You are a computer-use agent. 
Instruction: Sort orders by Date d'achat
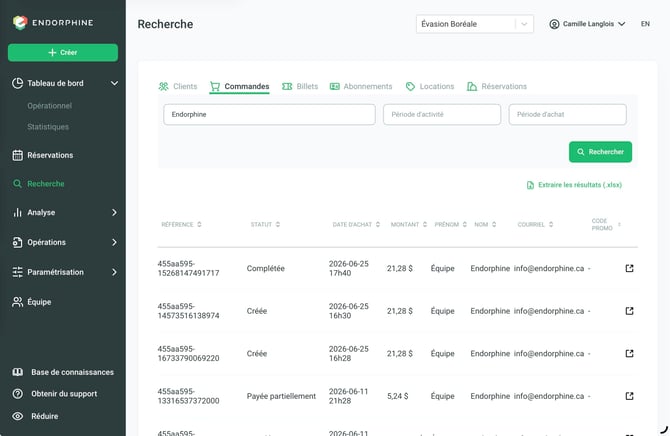pos(378,224)
